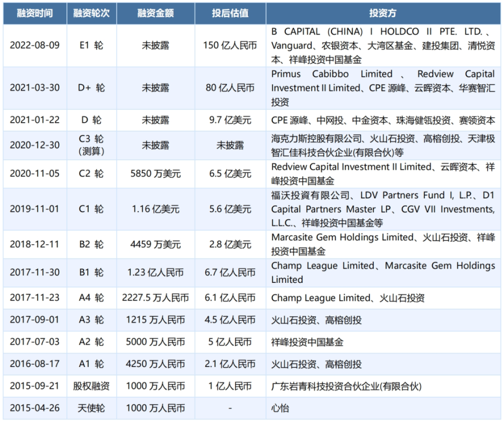Select the date cell 2016-08-17
504x422 pixels.
tap(35, 364)
